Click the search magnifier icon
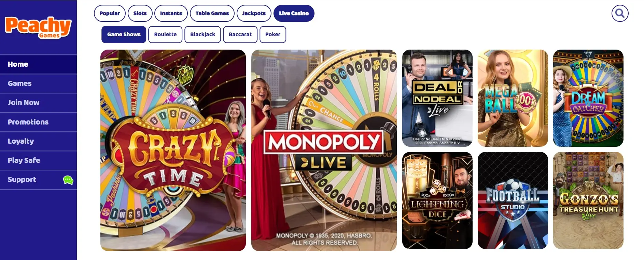The width and height of the screenshot is (644, 260). coord(620,13)
